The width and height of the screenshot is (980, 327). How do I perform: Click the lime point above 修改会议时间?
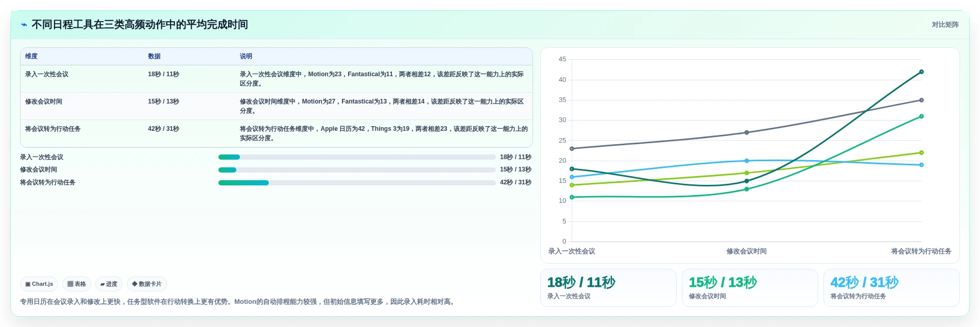(x=747, y=173)
